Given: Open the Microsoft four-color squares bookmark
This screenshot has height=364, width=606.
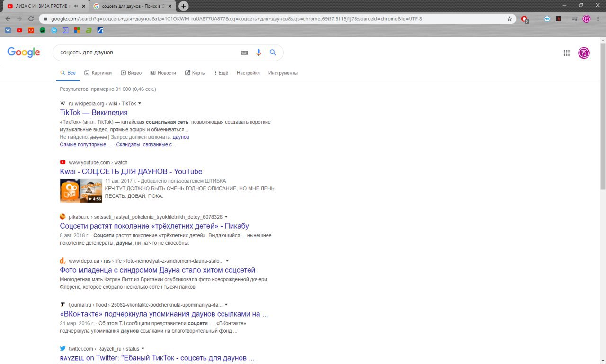Looking at the screenshot, I should click(77, 30).
